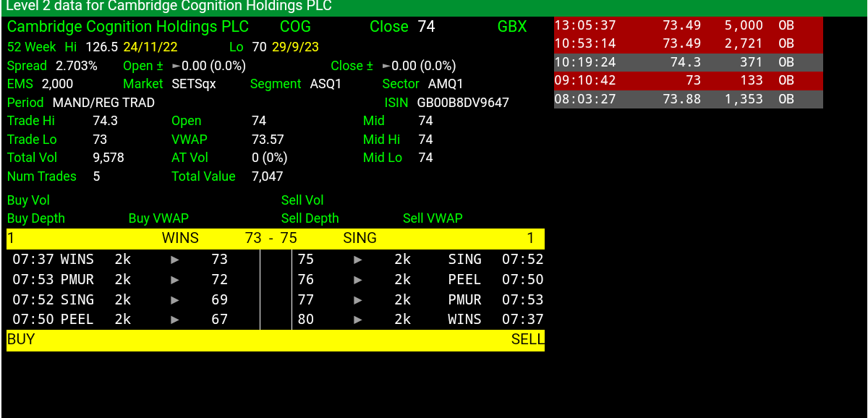Click the Sell Depth label
The image size is (868, 418).
pos(310,218)
